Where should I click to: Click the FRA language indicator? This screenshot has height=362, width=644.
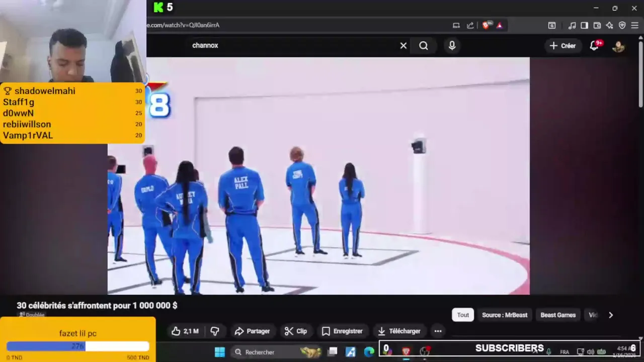(565, 352)
